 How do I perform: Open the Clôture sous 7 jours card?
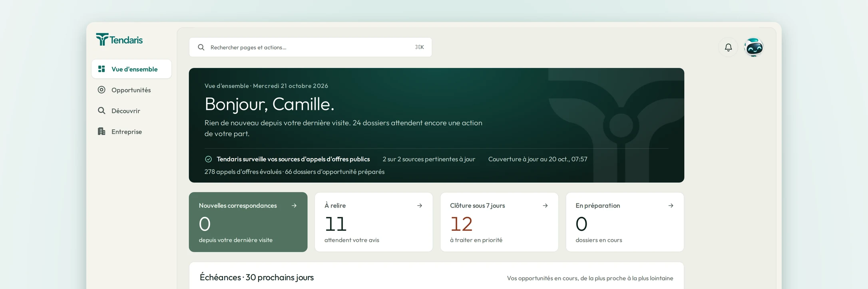point(499,222)
